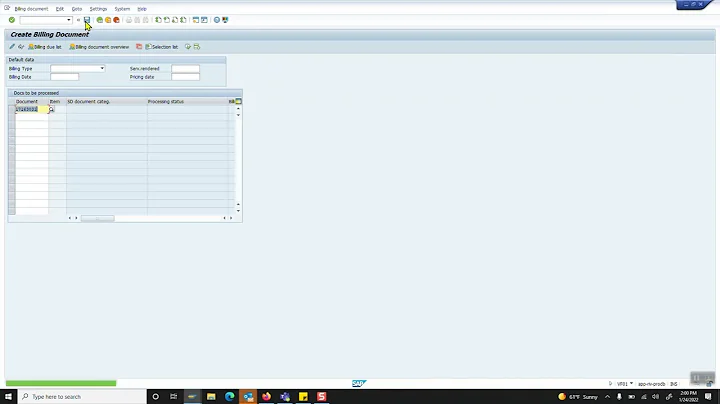
Task: Open the Billing document menu
Action: (x=31, y=9)
